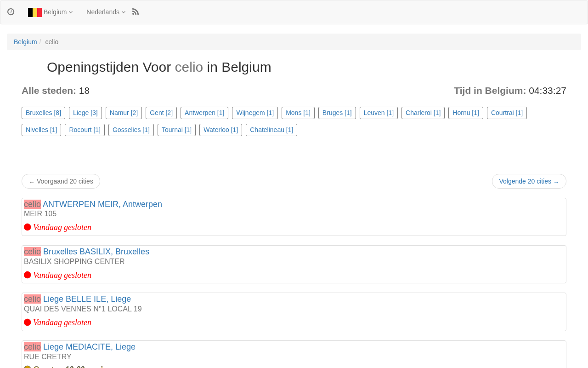Image resolution: width=588 pixels, height=368 pixels.
Task: Choose Gent [2] city filter
Action: point(161,113)
